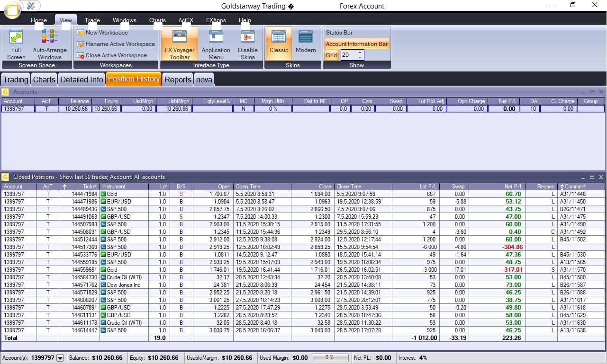Switch to the Trading workspace tab

click(16, 80)
